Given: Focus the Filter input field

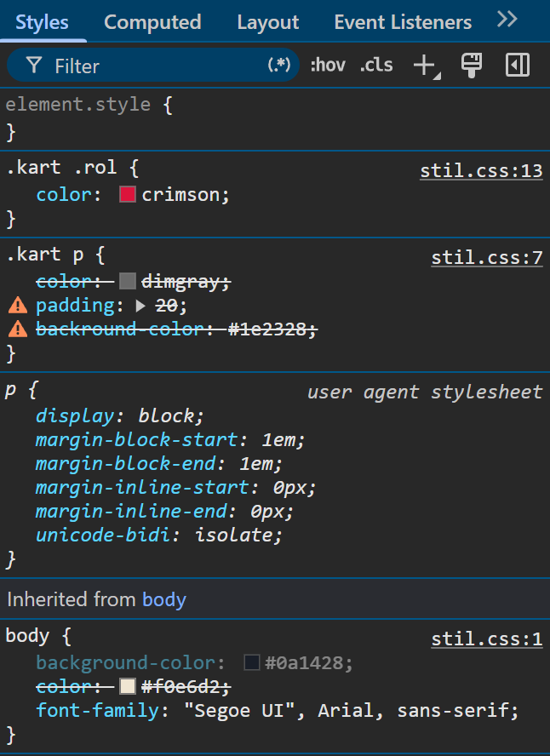Looking at the screenshot, I should [x=154, y=66].
